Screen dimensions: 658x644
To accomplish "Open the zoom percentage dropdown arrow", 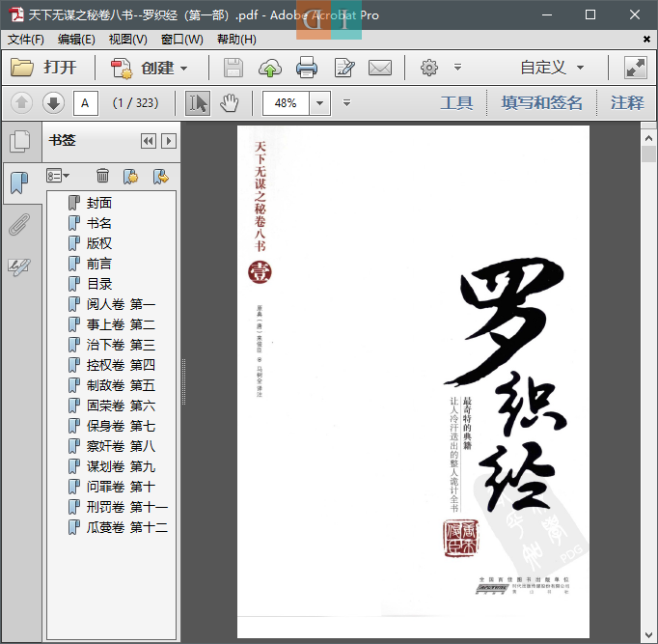I will tap(319, 103).
